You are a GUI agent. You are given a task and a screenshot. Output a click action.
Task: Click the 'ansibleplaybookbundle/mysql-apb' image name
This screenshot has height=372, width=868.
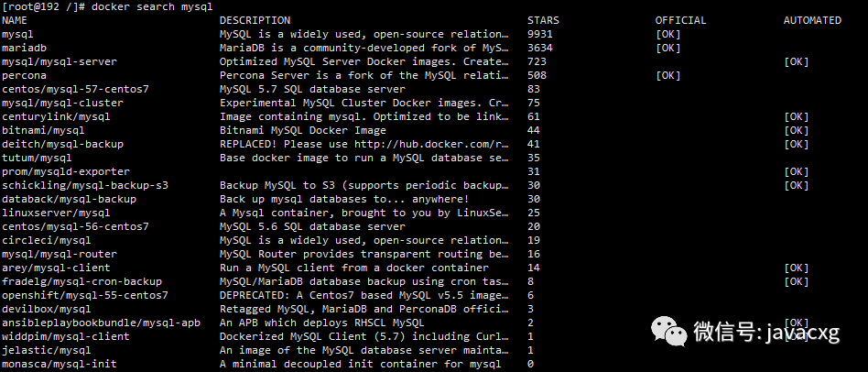(101, 323)
